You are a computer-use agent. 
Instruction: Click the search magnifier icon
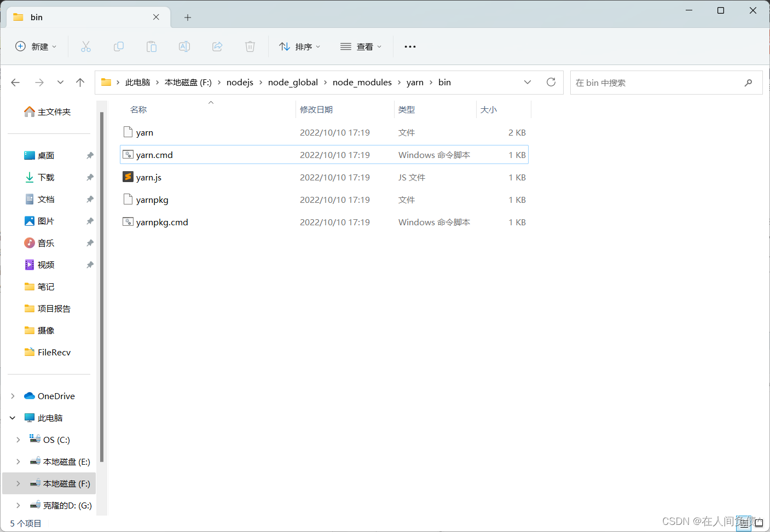[x=748, y=83]
